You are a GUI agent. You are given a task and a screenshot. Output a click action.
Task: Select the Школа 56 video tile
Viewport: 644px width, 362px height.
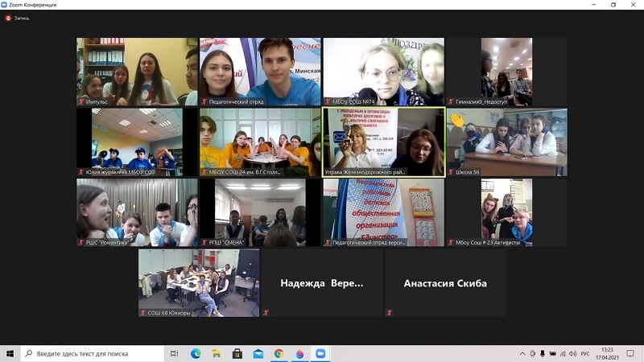[x=506, y=142]
